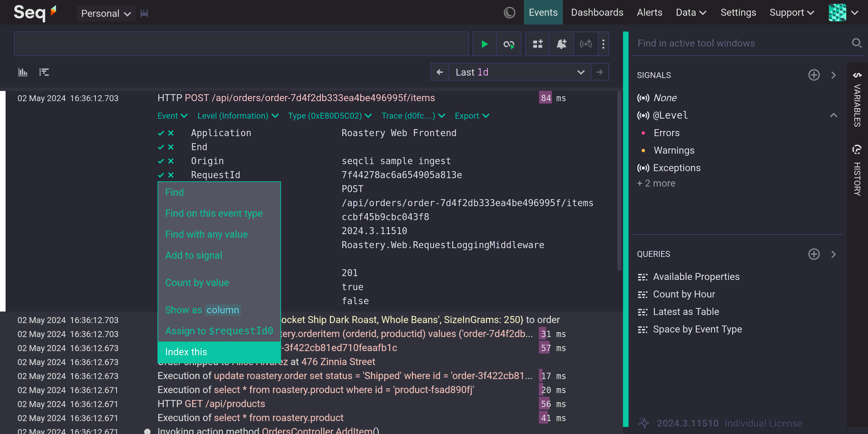The width and height of the screenshot is (868, 434).
Task: Click the save workspace floppy icon
Action: (x=144, y=13)
